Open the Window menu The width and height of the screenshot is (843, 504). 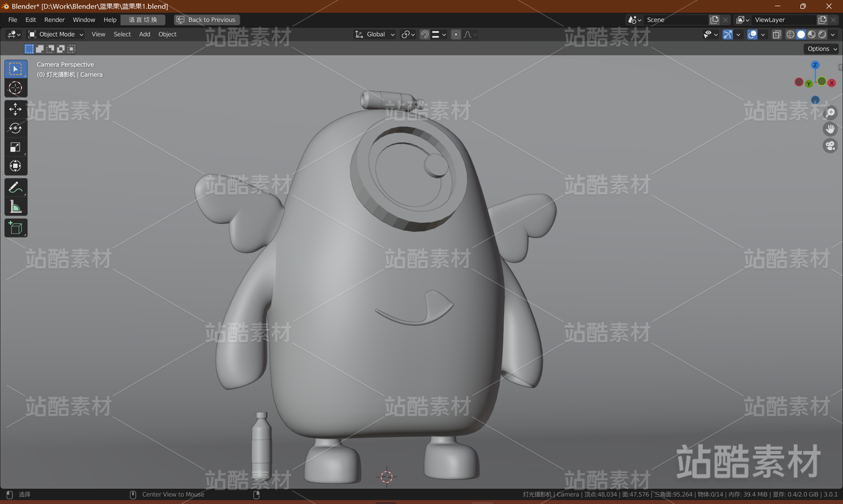(84, 20)
